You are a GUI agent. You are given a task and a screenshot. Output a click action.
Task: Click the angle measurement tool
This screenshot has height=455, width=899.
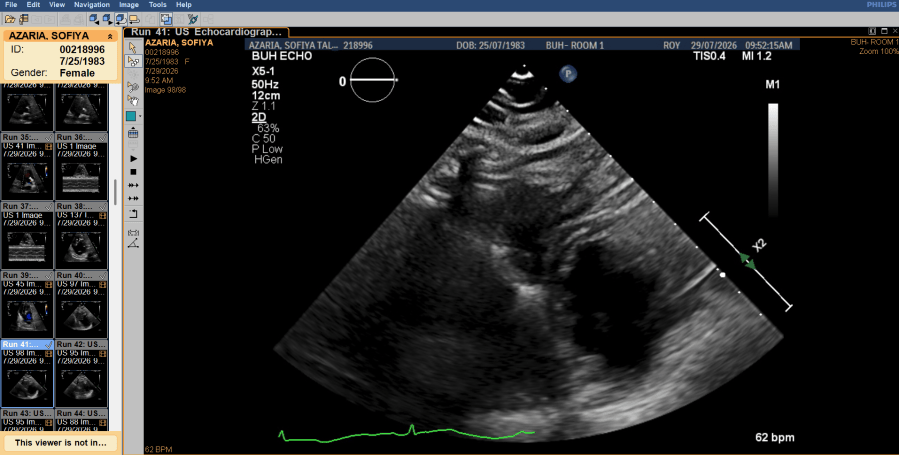(x=133, y=244)
